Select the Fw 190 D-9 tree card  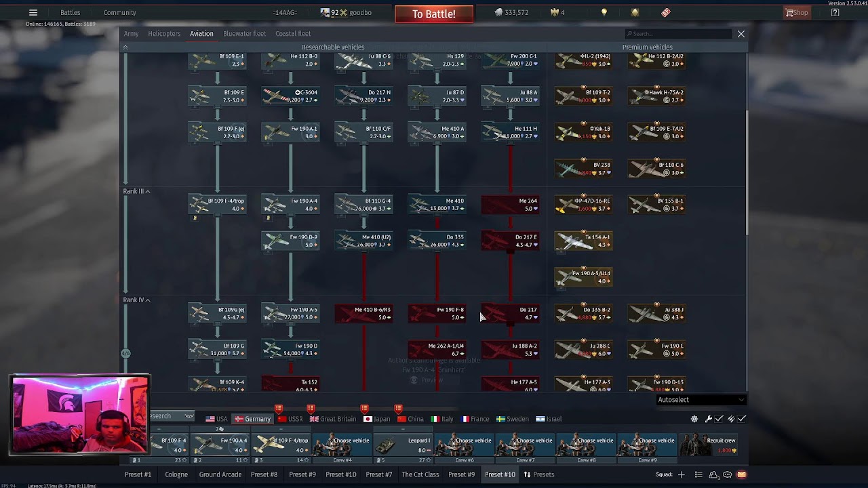(x=290, y=241)
